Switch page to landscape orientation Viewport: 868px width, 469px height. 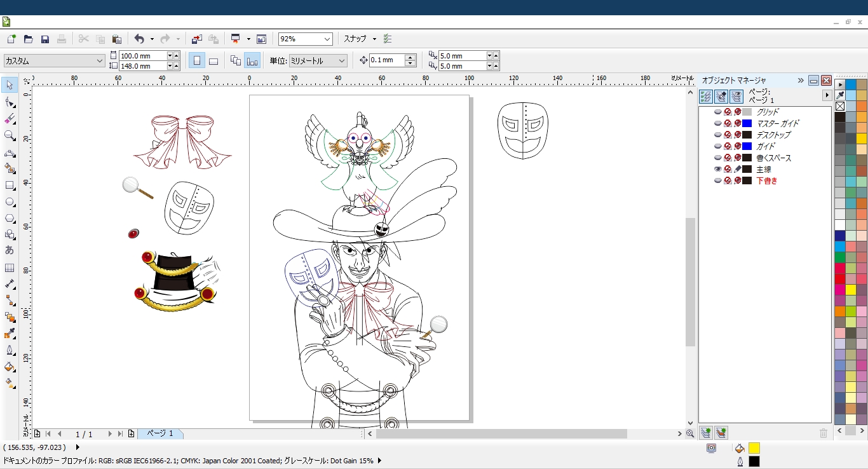tap(214, 61)
